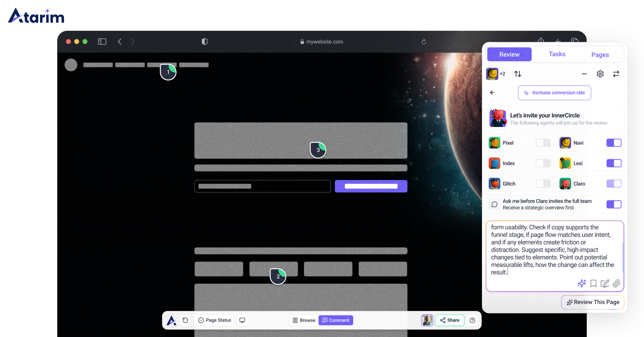Turn off 'Ask me before Claro invites the full team'

click(614, 204)
